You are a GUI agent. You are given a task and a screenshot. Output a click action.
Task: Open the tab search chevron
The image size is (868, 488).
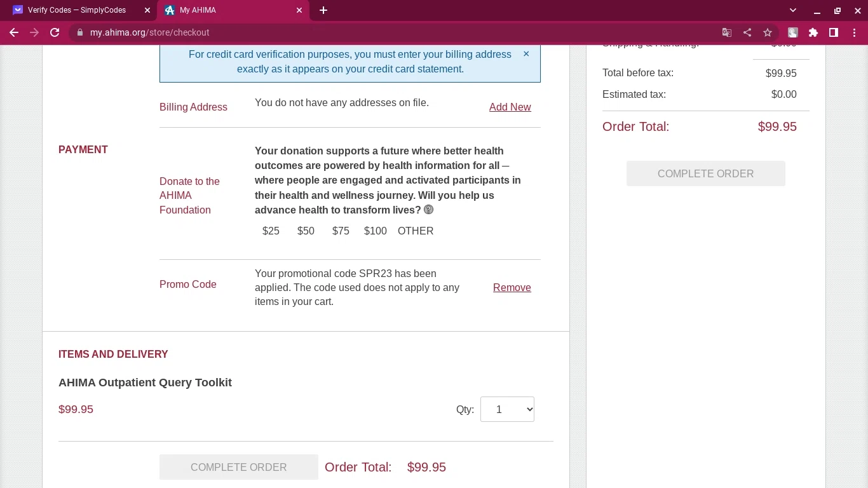[793, 10]
